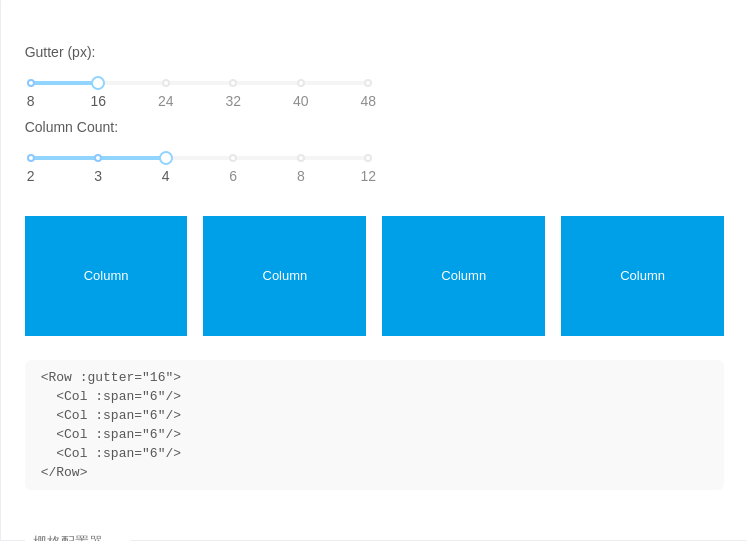Click the Gutter slider handle at 16

pyautogui.click(x=98, y=83)
